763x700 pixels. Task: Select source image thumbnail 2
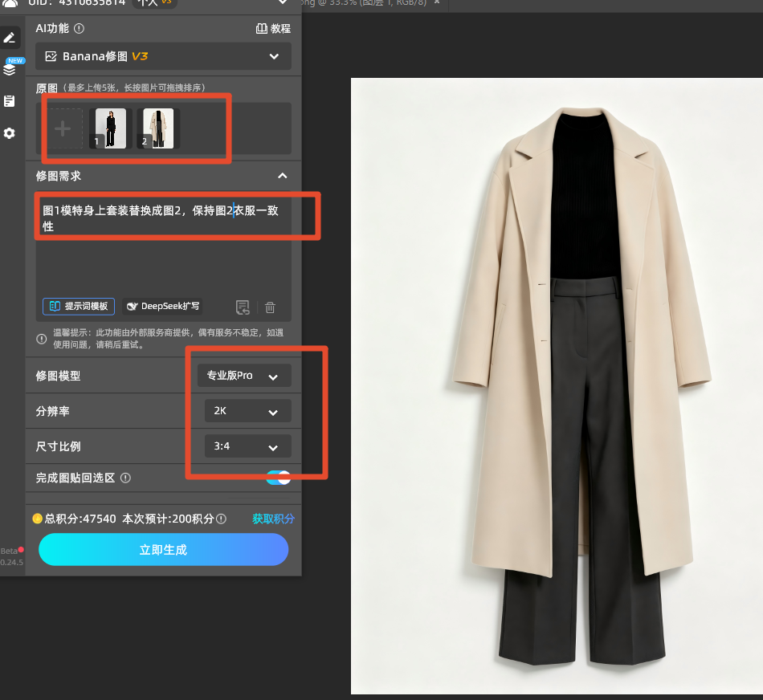pyautogui.click(x=158, y=128)
